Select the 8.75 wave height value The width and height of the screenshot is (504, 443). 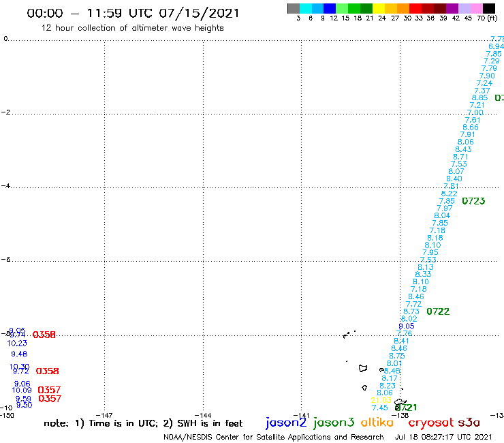pos(397,356)
